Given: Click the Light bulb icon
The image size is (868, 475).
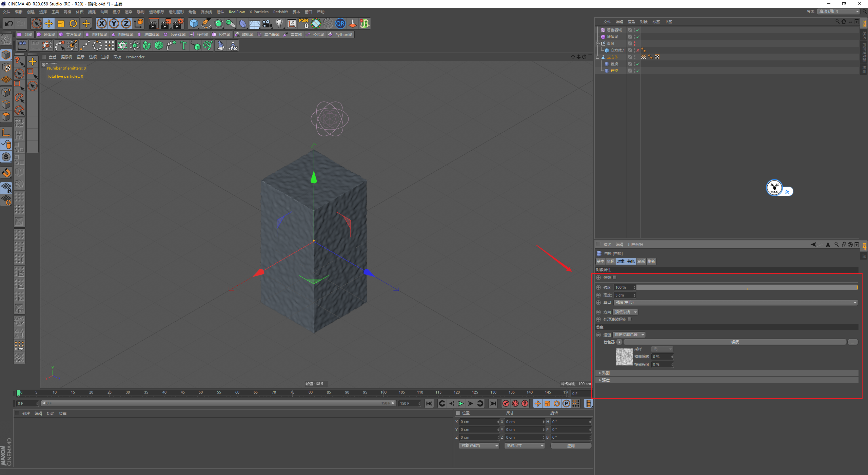Looking at the screenshot, I should point(279,23).
